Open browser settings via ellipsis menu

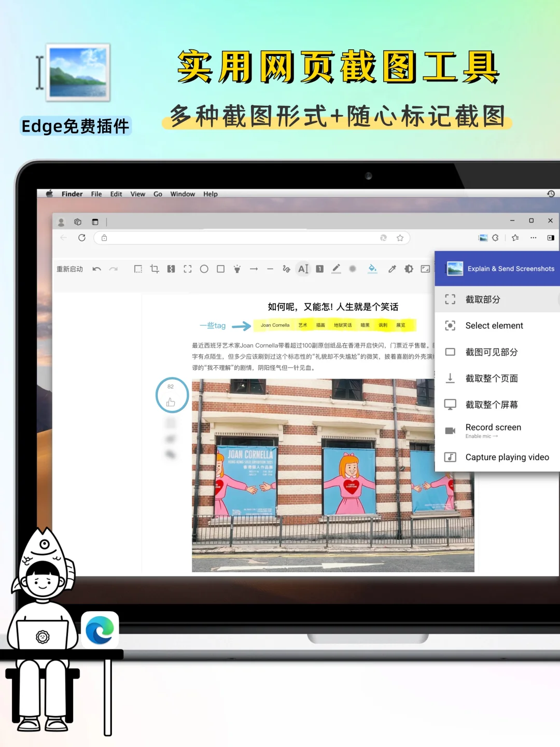(533, 238)
